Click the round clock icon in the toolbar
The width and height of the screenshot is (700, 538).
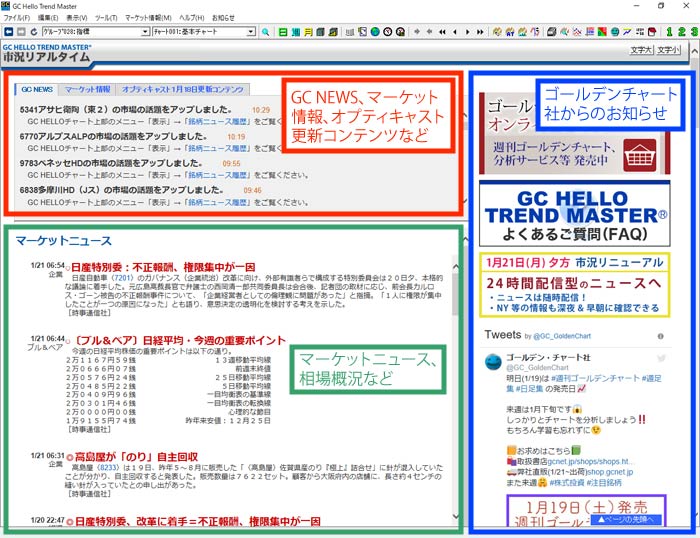pos(388,32)
